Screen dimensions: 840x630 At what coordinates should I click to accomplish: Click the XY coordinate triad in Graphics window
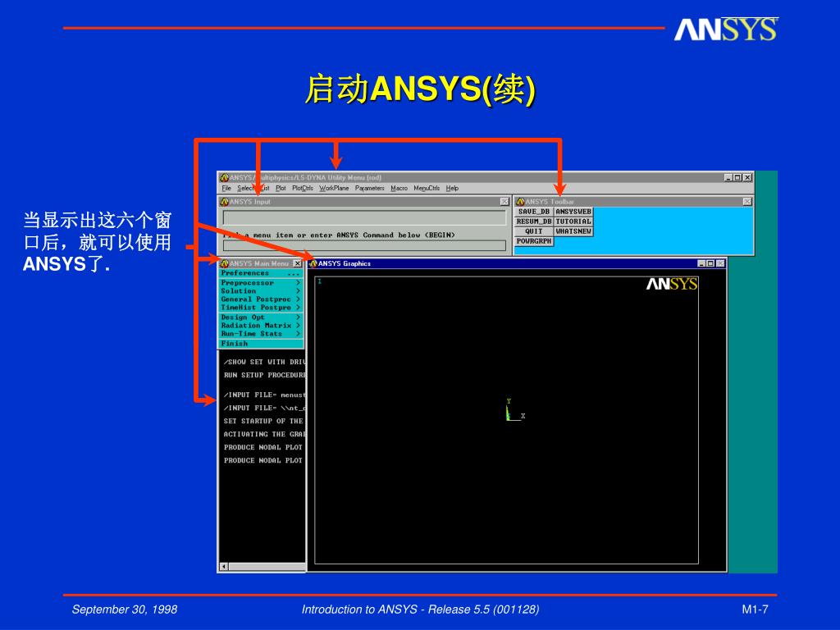pyautogui.click(x=514, y=410)
